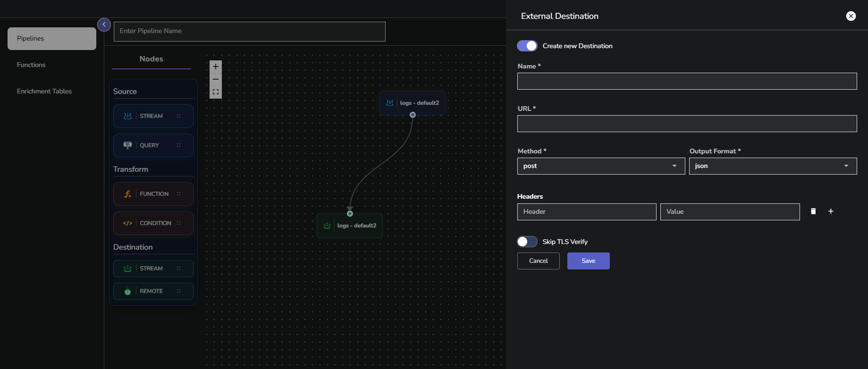The width and height of the screenshot is (868, 369).
Task: Open Functions in the left menu
Action: (x=31, y=65)
